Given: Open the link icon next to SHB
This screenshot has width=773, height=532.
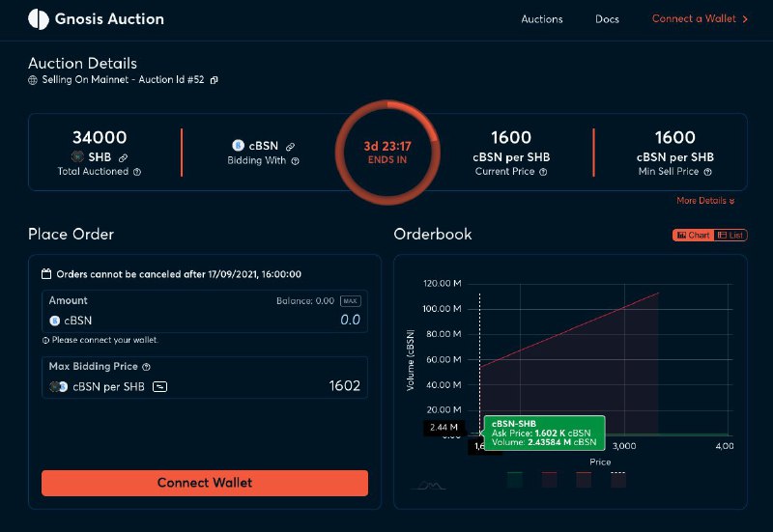Looking at the screenshot, I should (124, 157).
